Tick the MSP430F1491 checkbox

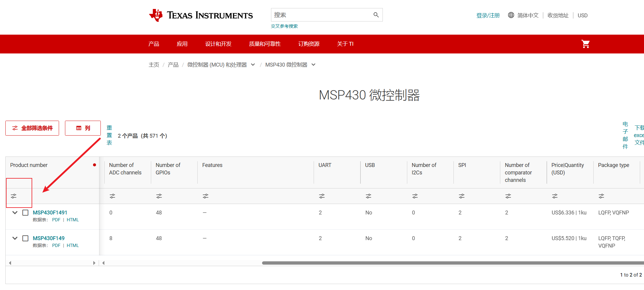coord(25,213)
